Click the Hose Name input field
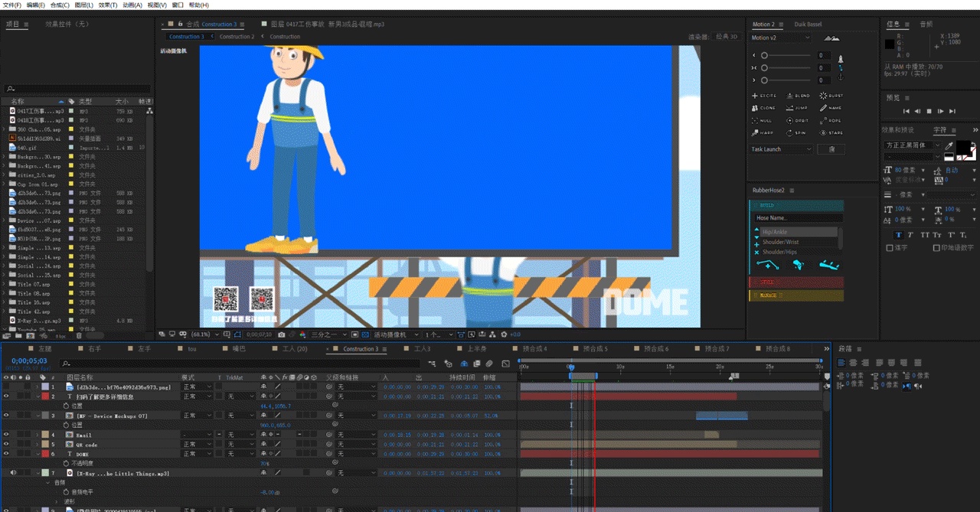 [799, 218]
